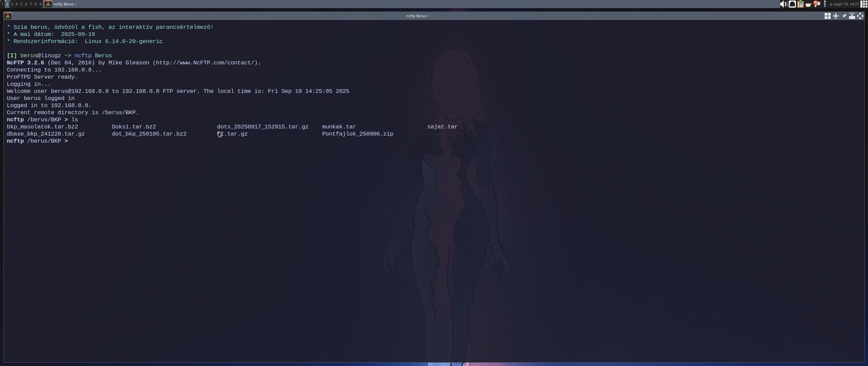
Task: Click the file name dbase_bkp_241220.tar.gz
Action: point(46,134)
